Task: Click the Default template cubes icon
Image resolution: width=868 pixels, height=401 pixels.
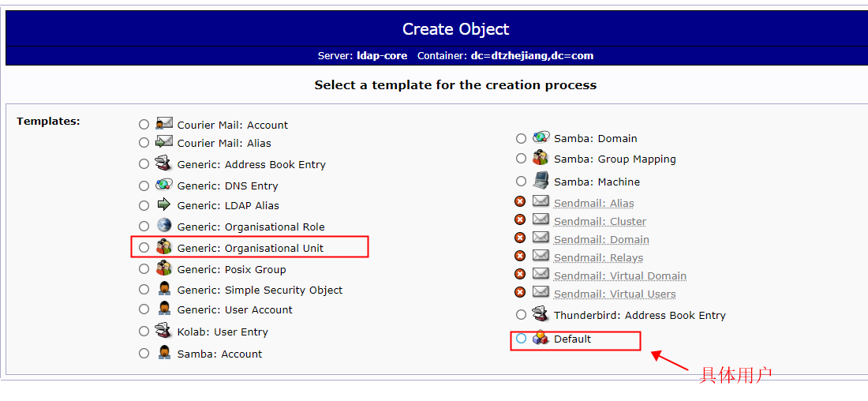Action: 541,338
